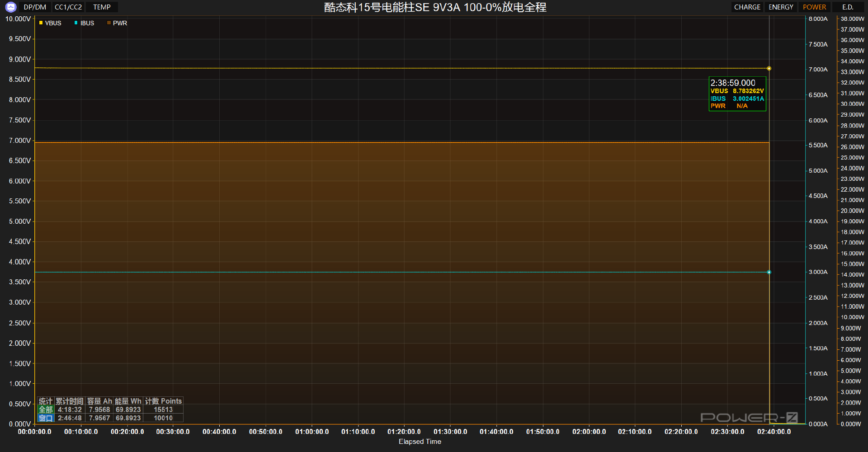Image resolution: width=868 pixels, height=452 pixels.
Task: Click the 计数 Points column header
Action: [163, 401]
